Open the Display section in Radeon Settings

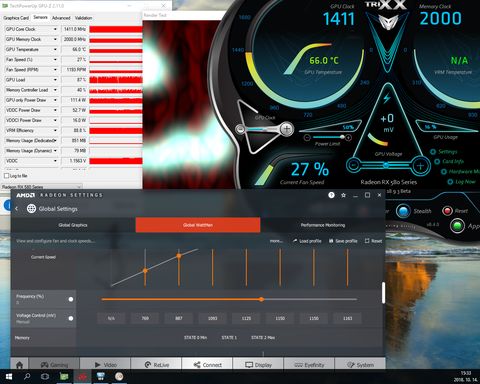[258, 365]
